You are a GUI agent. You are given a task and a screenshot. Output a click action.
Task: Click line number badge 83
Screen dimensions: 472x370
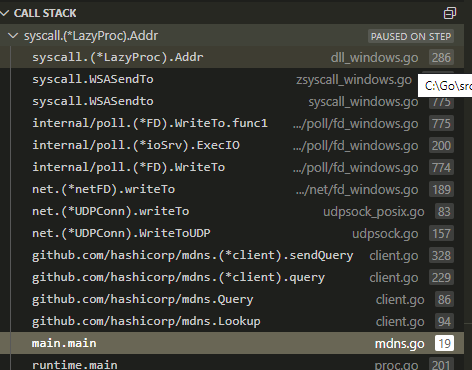(444, 211)
